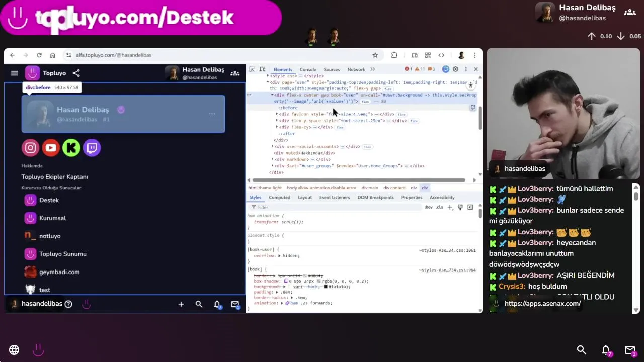Open Kurumsal server link
Screen dimensions: 644x362
(x=45, y=218)
